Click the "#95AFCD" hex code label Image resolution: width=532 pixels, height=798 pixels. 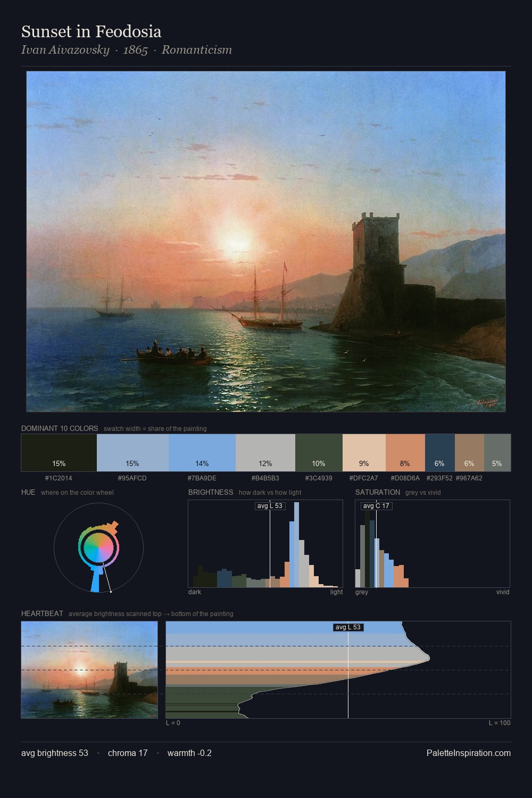132,478
